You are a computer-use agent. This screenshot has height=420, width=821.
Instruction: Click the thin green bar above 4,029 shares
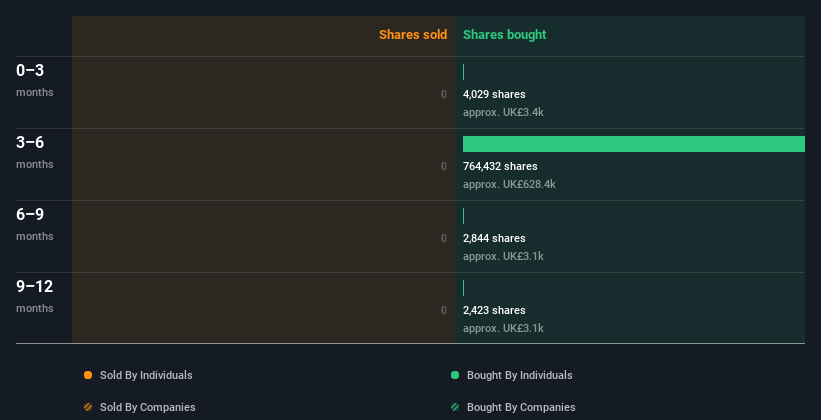pos(463,72)
